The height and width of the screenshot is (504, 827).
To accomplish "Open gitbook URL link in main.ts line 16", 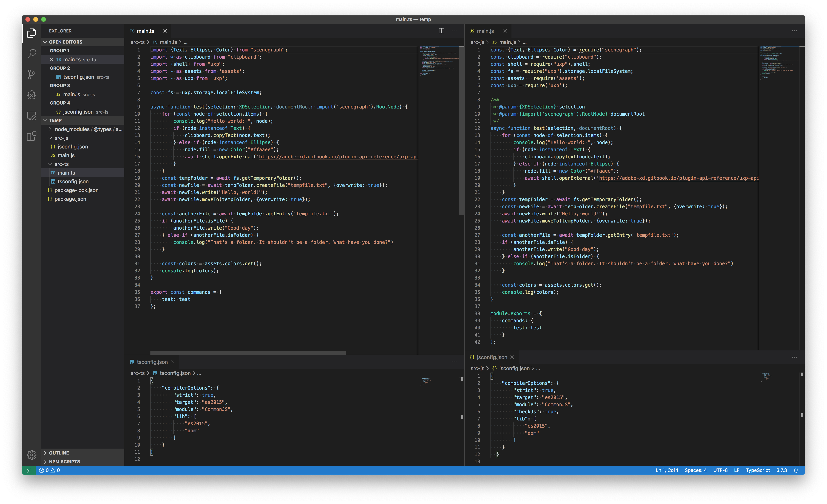I will click(338, 157).
